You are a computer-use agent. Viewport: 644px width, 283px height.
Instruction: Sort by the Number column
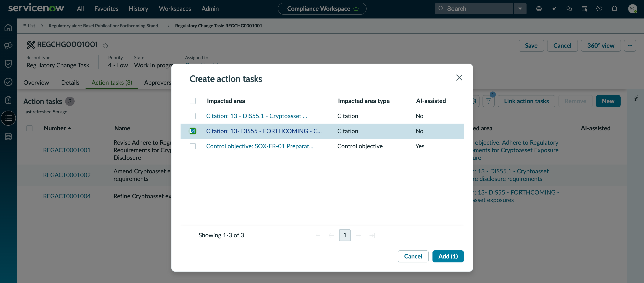point(57,128)
